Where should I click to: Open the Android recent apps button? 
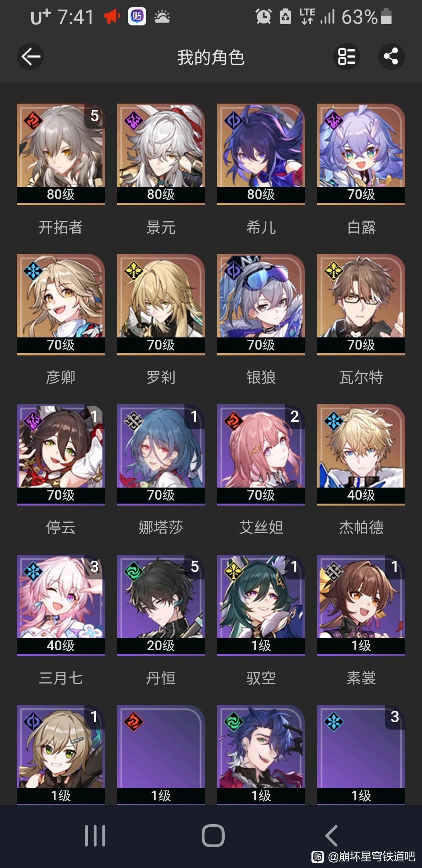point(95,836)
